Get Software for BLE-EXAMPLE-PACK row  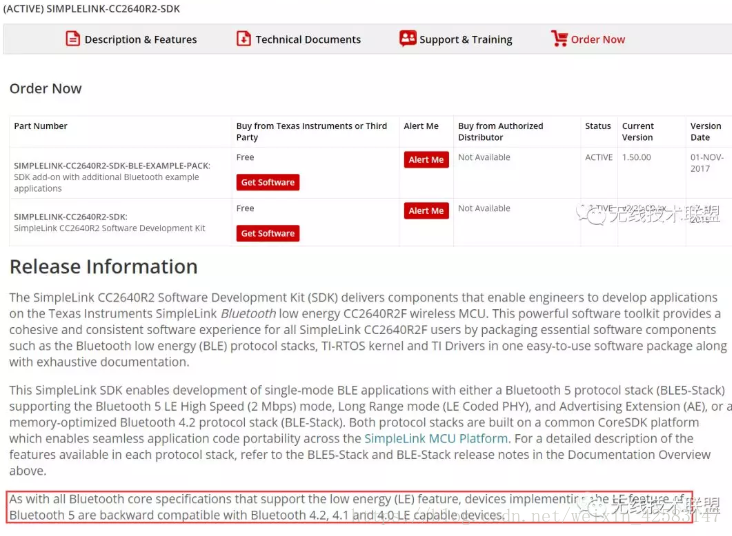(267, 182)
